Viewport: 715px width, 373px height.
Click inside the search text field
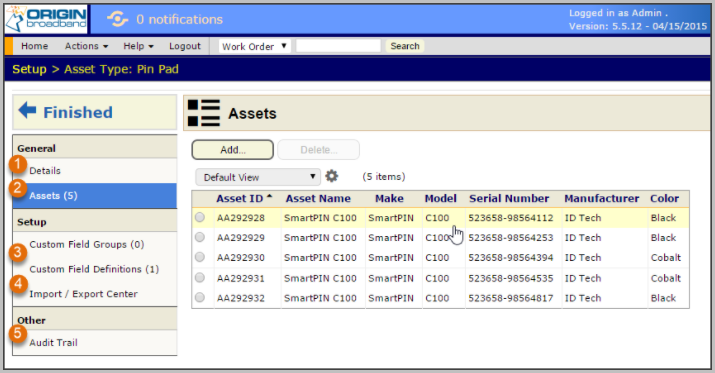pyautogui.click(x=338, y=46)
